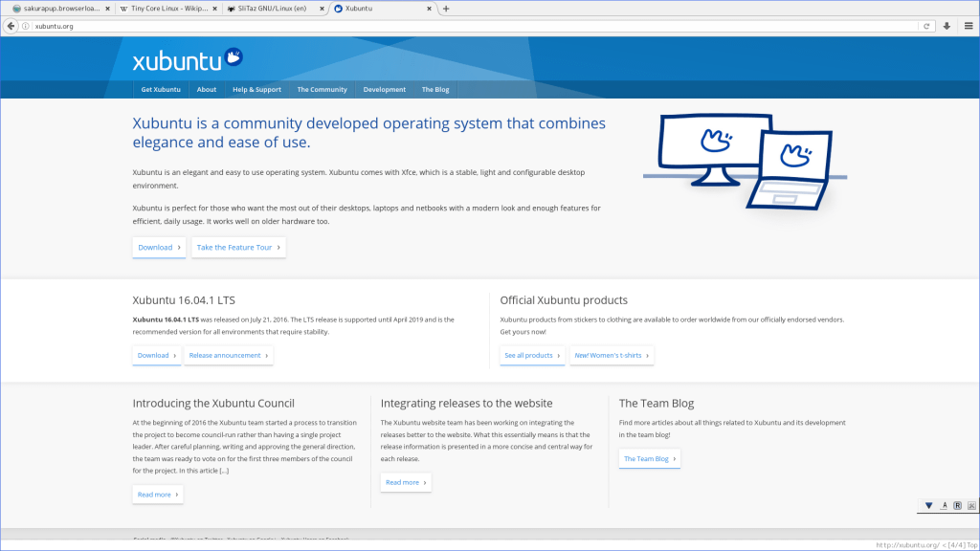This screenshot has width=980, height=551.
Task: Open the Get Xubuntu navigation menu
Action: click(160, 89)
